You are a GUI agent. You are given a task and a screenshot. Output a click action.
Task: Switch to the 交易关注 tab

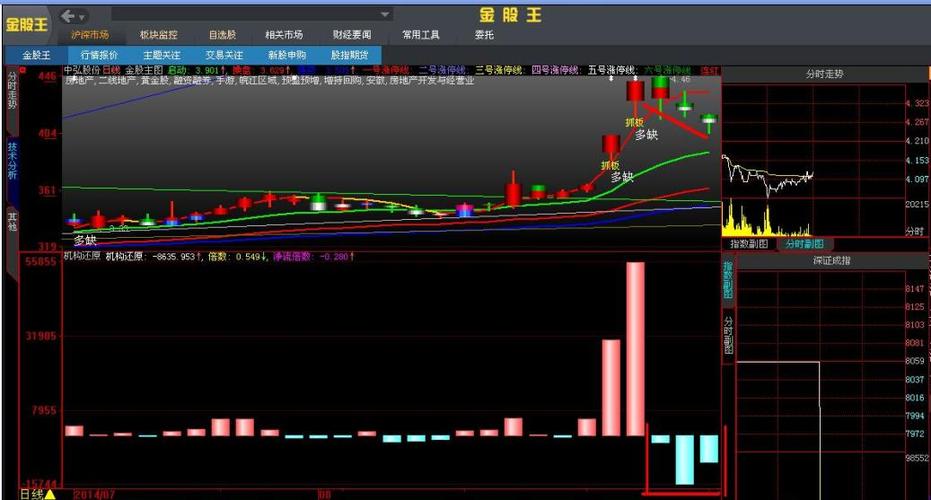pos(224,55)
